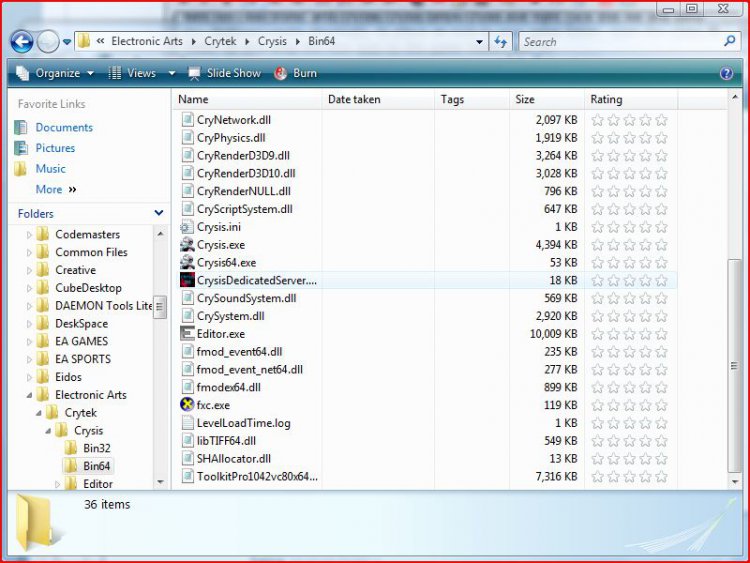Select the CryScriptSystem.dll file name
Screen dimensions: 750x563
click(x=244, y=209)
